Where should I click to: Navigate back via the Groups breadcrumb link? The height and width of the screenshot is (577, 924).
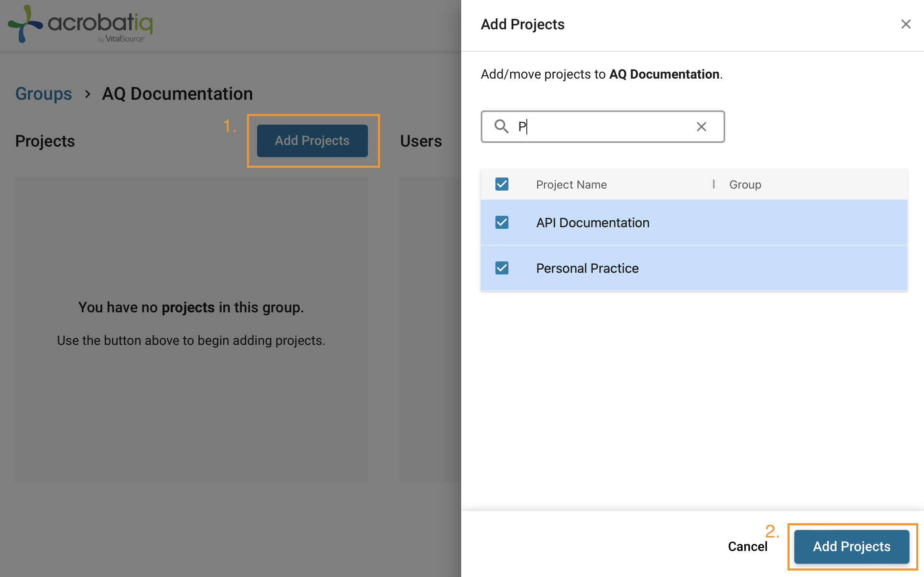click(43, 94)
